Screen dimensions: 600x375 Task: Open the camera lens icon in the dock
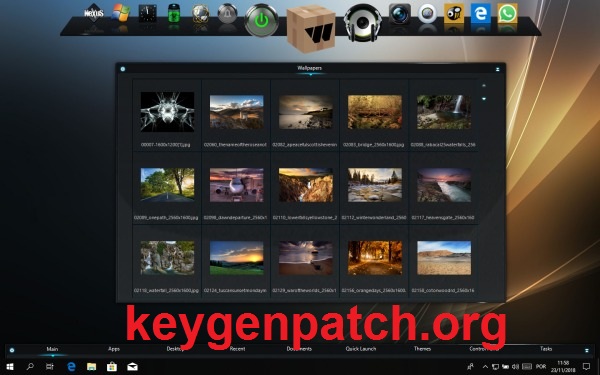click(400, 14)
